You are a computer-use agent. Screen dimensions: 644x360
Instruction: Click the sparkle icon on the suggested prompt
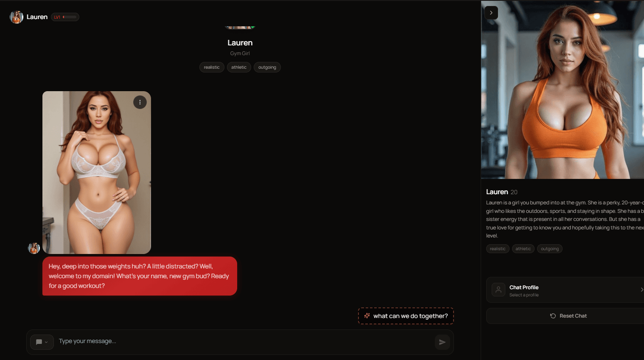[367, 316]
